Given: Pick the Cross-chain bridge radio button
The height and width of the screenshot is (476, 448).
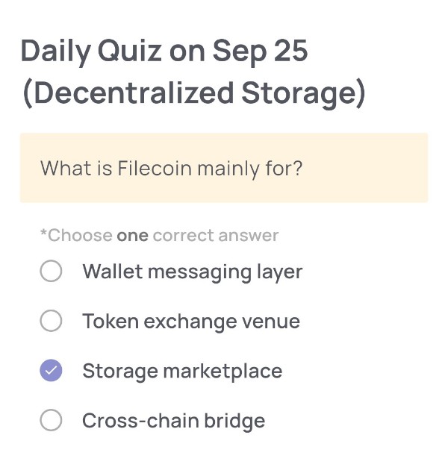Looking at the screenshot, I should pos(51,421).
